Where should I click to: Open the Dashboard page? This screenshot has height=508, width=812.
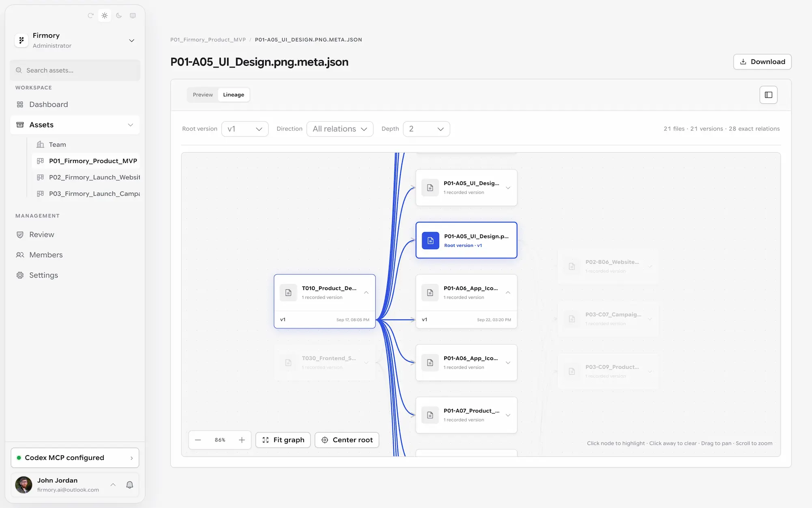tap(75, 104)
